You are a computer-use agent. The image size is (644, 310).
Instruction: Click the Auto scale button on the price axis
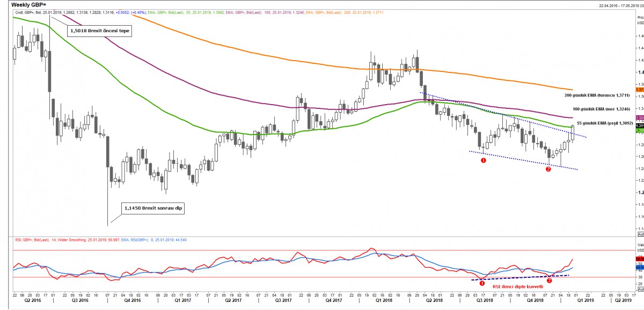(640, 249)
